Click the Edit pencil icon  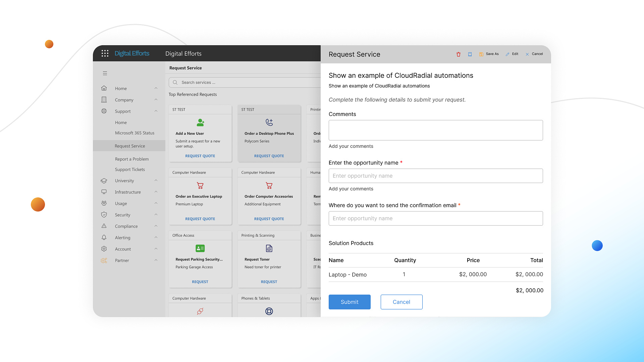508,54
